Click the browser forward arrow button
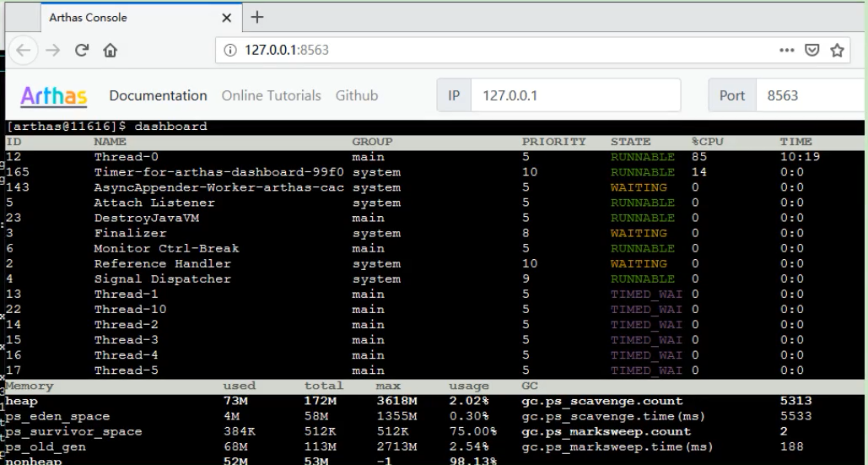868x465 pixels. point(52,51)
